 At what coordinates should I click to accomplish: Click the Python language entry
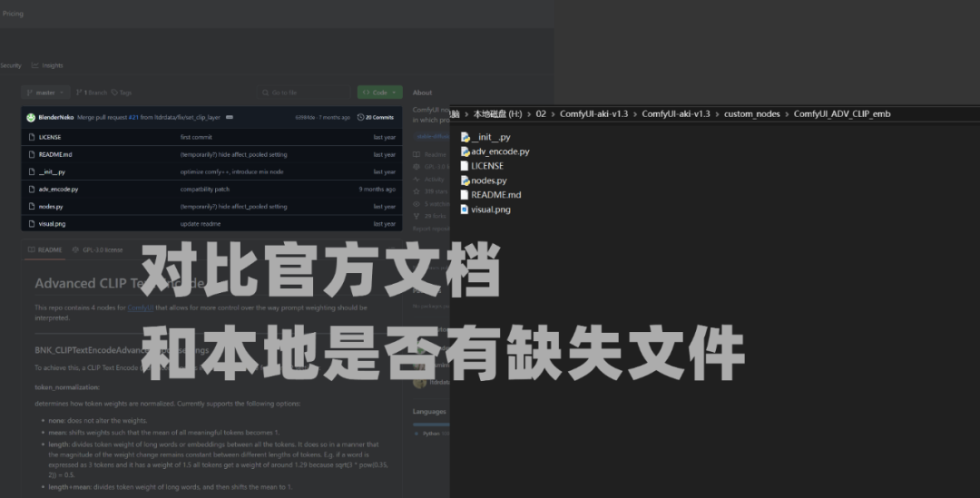[x=431, y=434]
